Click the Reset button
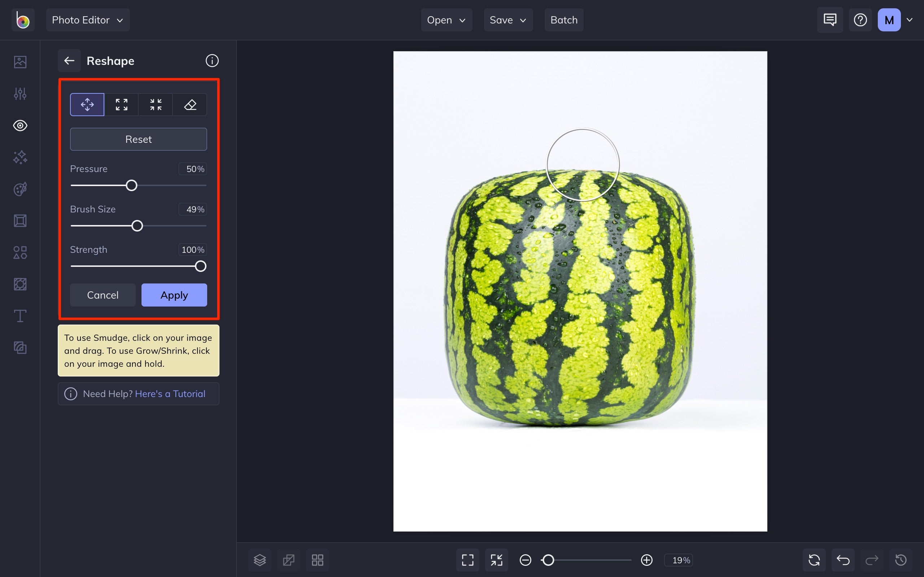The width and height of the screenshot is (924, 577). click(x=138, y=139)
